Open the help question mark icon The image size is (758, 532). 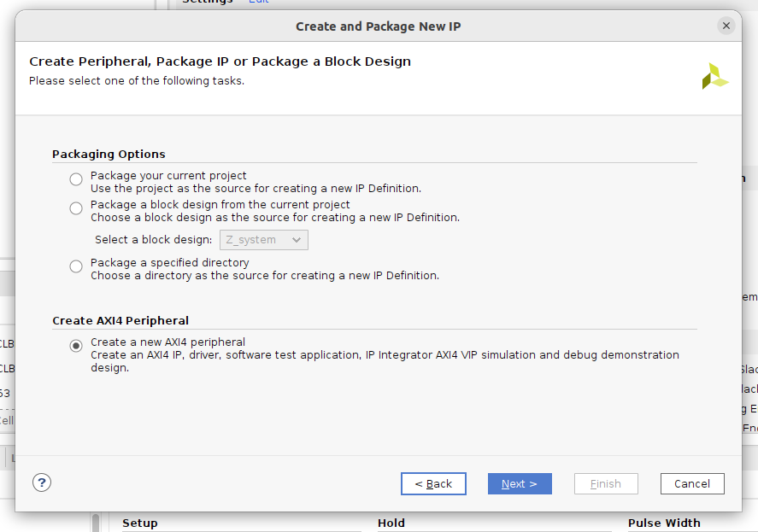[x=42, y=482]
